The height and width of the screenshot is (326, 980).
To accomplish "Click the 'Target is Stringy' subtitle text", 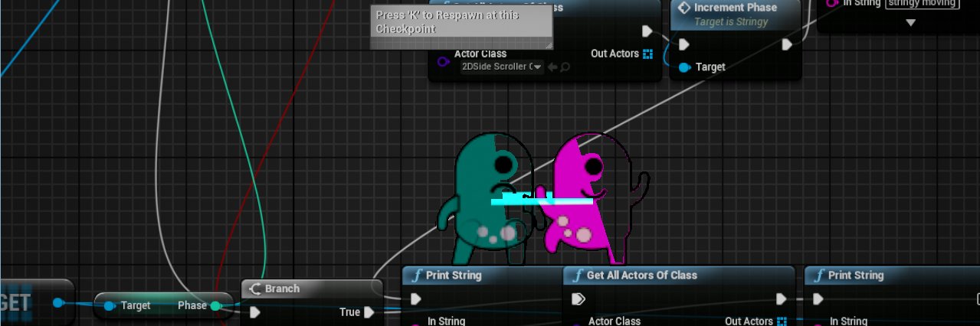I will click(731, 22).
